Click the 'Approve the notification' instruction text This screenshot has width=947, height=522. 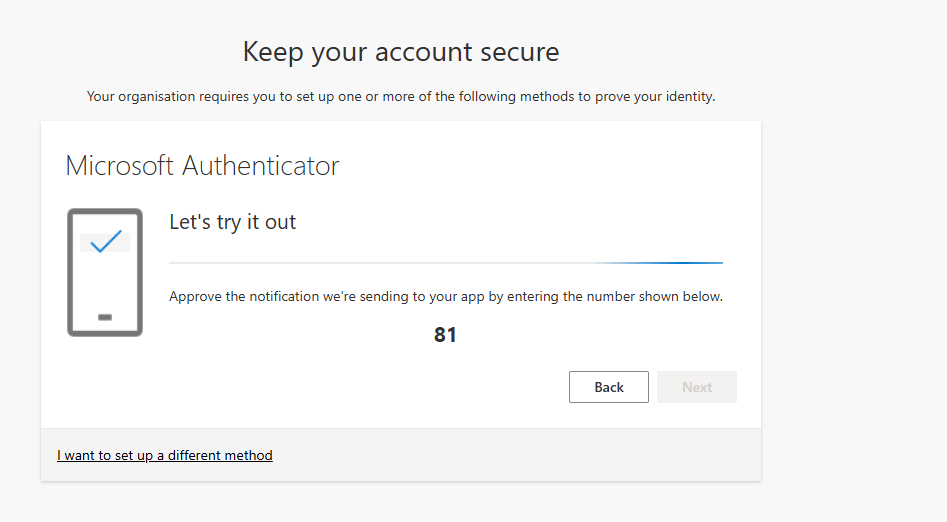click(x=446, y=297)
